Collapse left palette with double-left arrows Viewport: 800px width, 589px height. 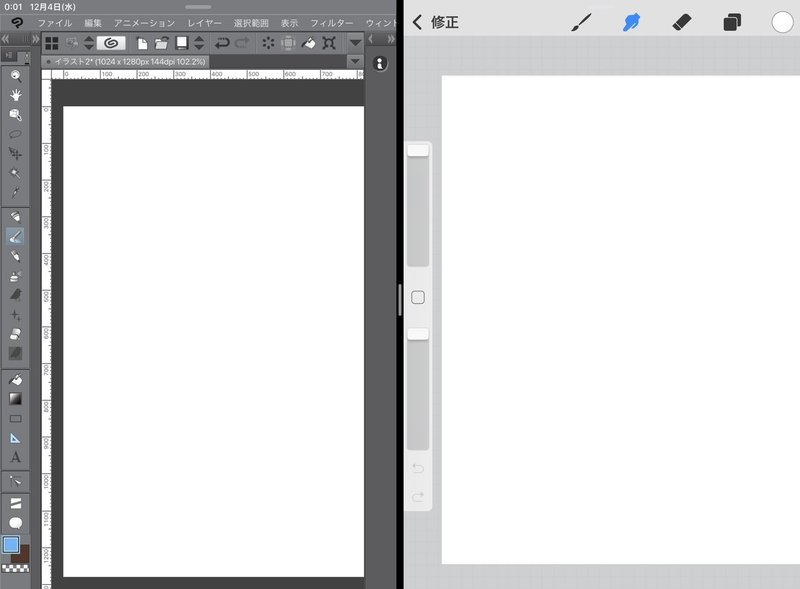pos(6,39)
